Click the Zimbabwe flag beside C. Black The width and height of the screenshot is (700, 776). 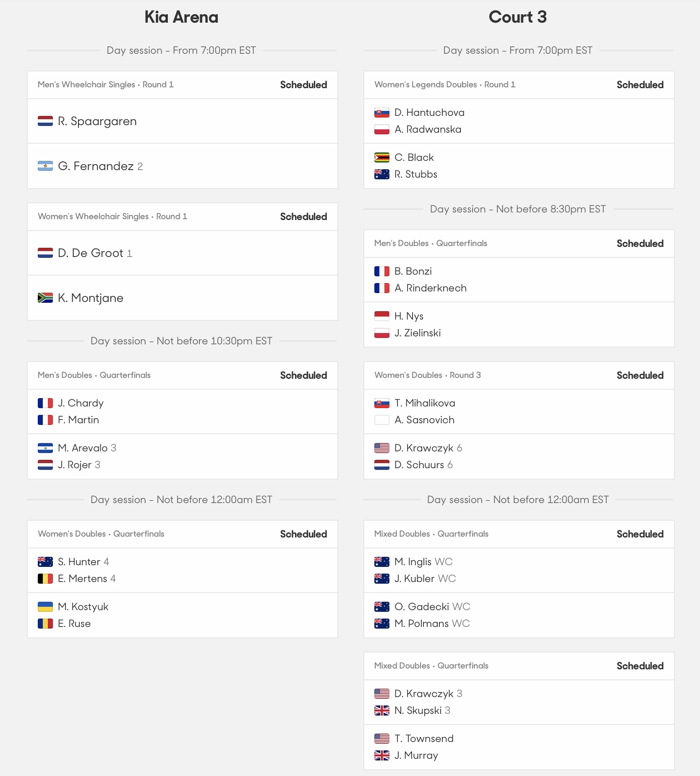[x=382, y=157]
